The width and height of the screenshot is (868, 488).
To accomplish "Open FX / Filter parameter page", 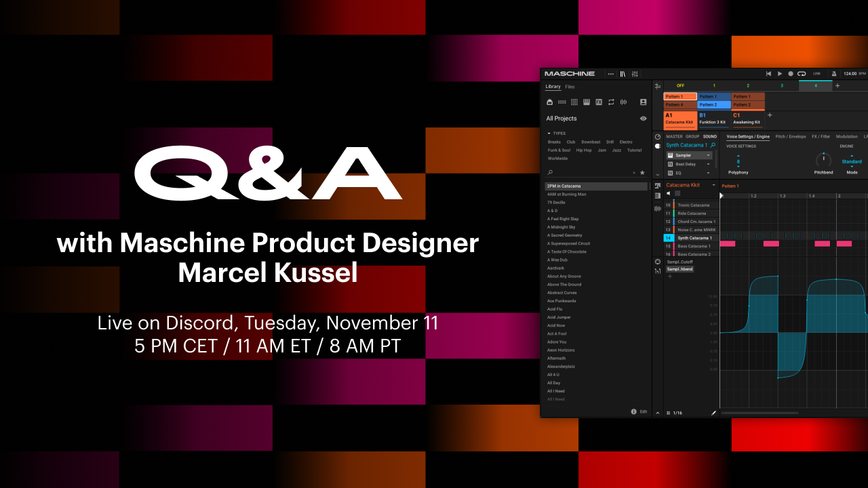I will point(821,137).
